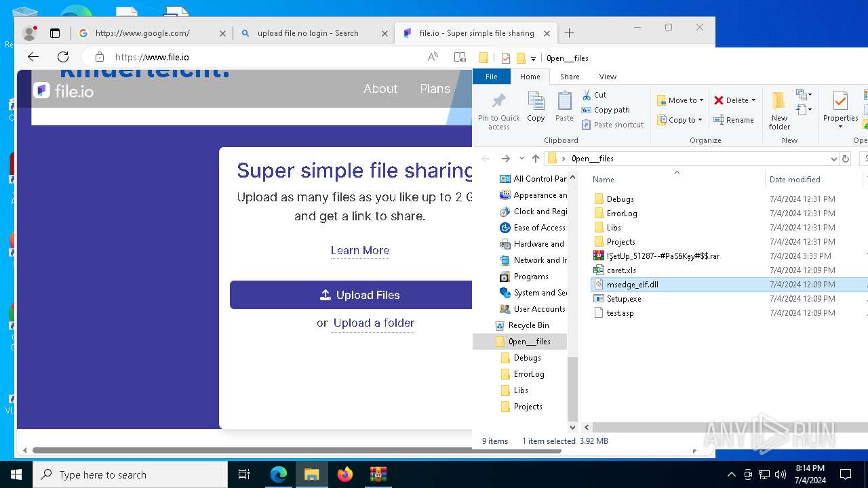The image size is (868, 488).
Task: Select Recycle Bin in navigation pane
Action: (528, 325)
